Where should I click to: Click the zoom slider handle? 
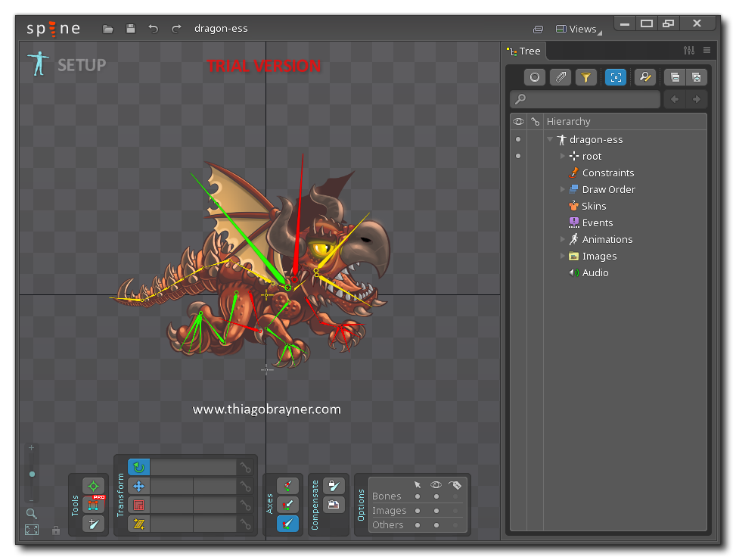coord(32,474)
